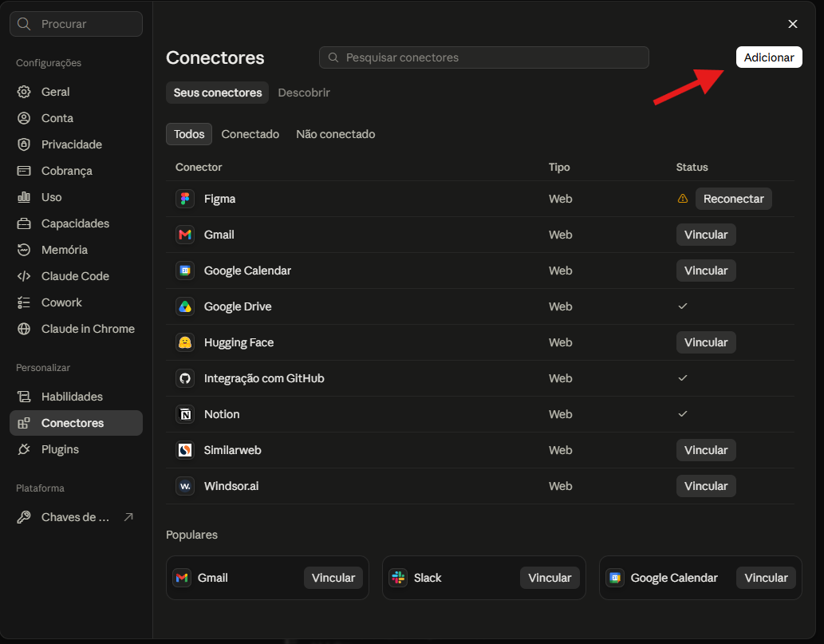The width and height of the screenshot is (824, 644).
Task: Reconnect the Figma connector
Action: point(734,199)
